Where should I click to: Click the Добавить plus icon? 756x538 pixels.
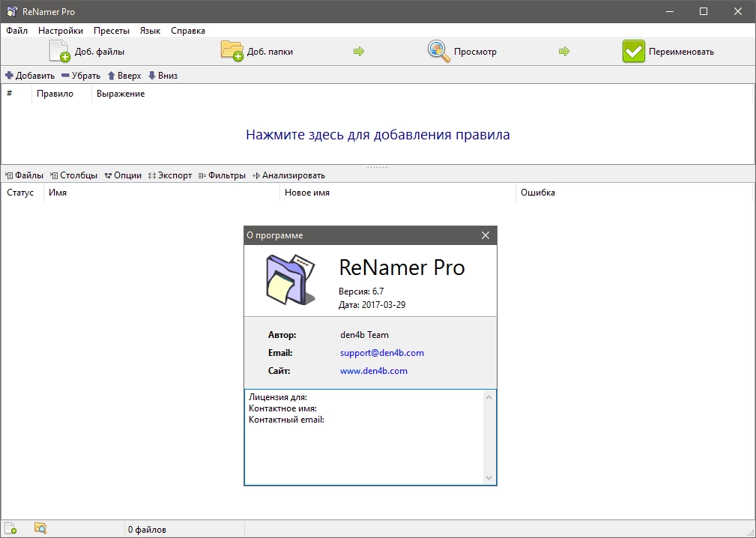pos(9,76)
